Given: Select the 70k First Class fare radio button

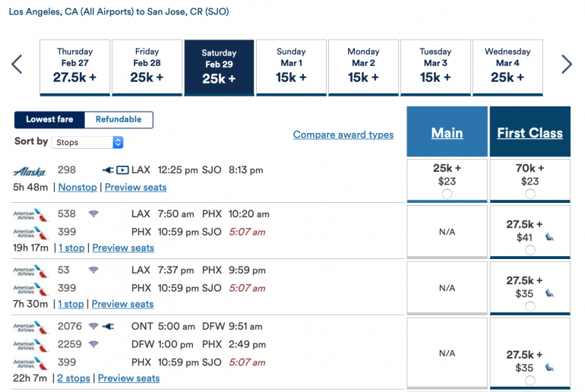Looking at the screenshot, I should pos(530,194).
